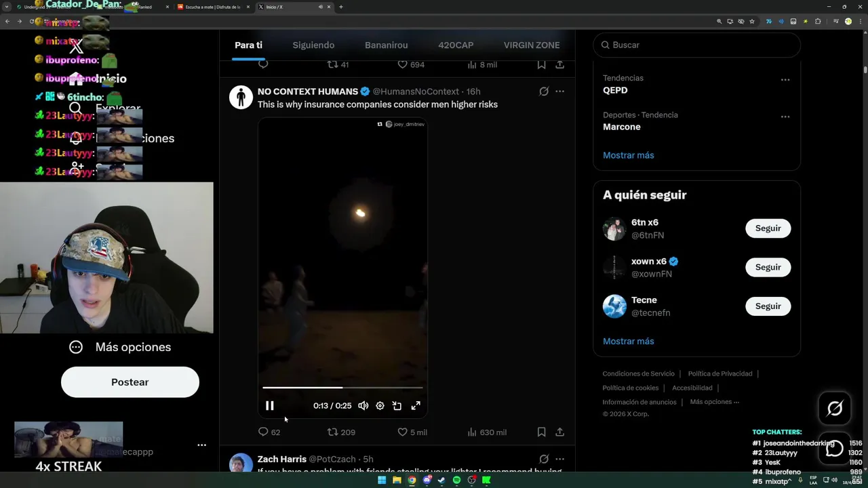
Task: Click Mostrar más under the trends
Action: (x=629, y=155)
